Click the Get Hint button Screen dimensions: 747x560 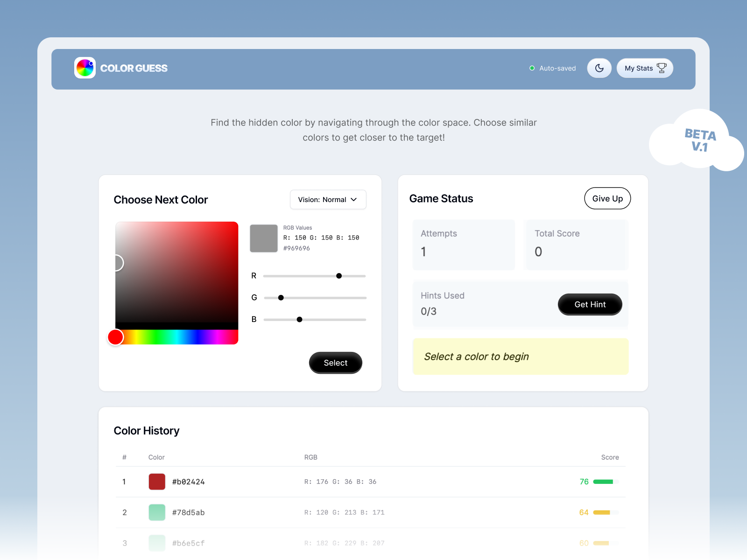click(590, 304)
